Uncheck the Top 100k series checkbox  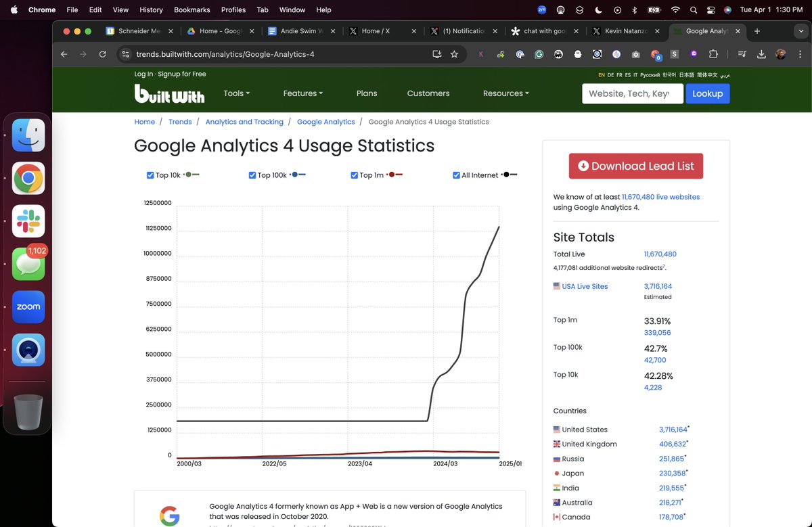tap(252, 175)
